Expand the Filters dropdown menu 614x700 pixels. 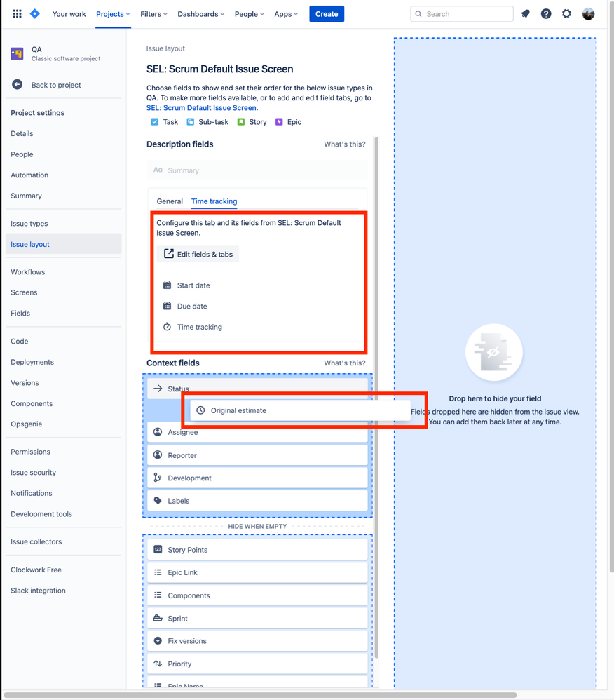tap(153, 14)
